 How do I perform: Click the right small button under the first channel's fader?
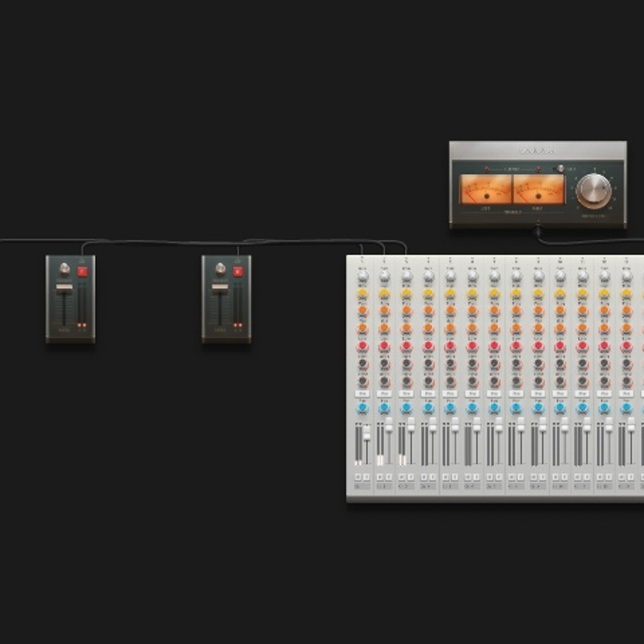coord(366,477)
